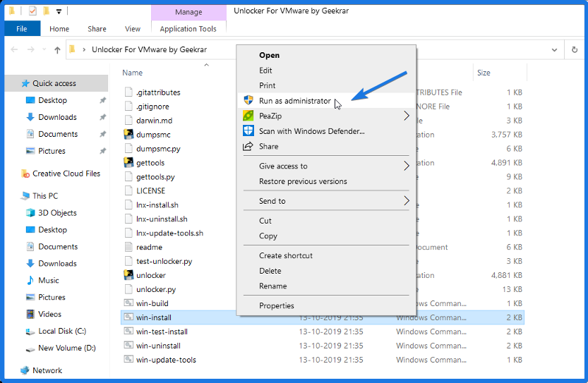The width and height of the screenshot is (588, 383).
Task: Click the win-uninstall command file icon
Action: (x=128, y=345)
